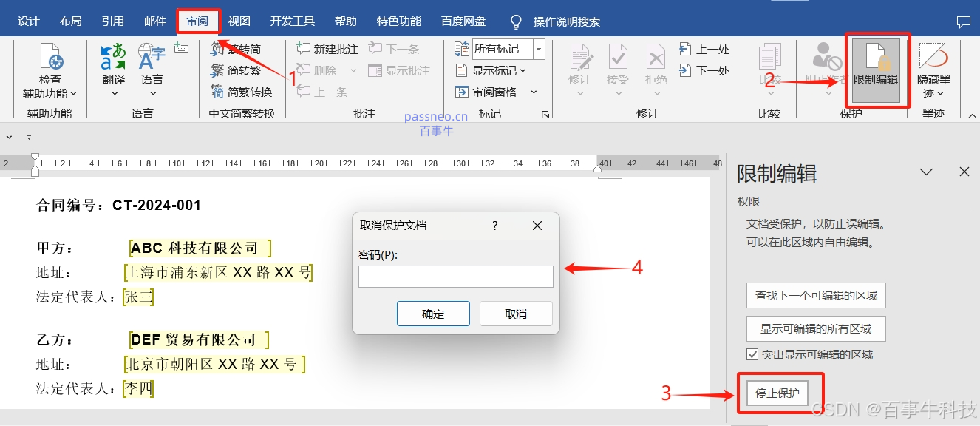Screen dimensions: 980x426
Task: Close the 取消保护文档 dialog
Action: point(537,226)
